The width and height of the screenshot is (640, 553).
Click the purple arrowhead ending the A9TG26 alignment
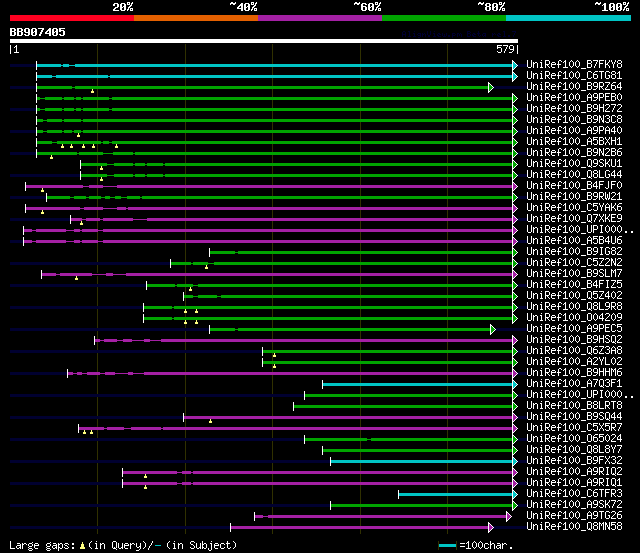coord(509,517)
